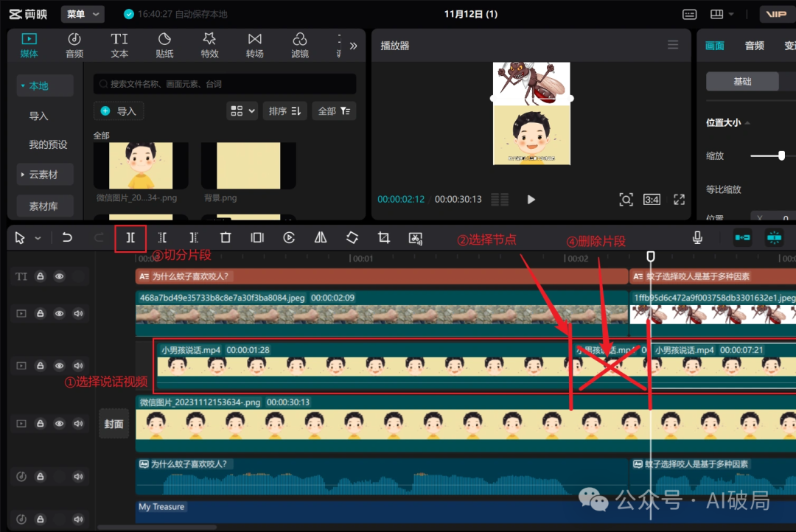Click the delete-left trim icon
796x532 pixels.
[162, 237]
